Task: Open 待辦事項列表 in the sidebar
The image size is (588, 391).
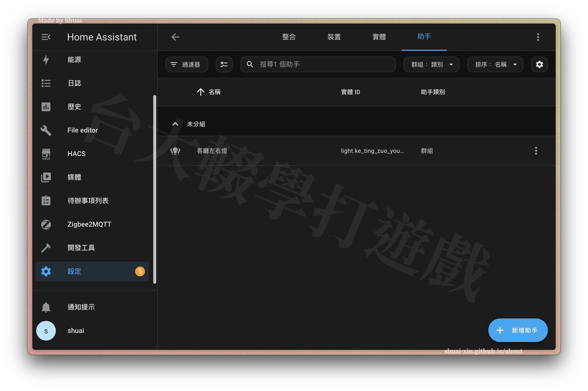Action: point(92,201)
